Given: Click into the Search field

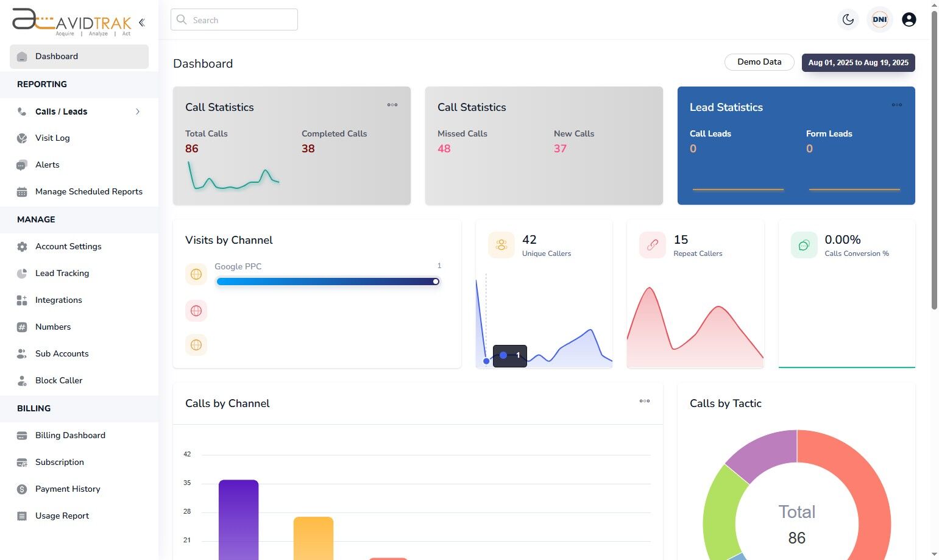Looking at the screenshot, I should [234, 19].
